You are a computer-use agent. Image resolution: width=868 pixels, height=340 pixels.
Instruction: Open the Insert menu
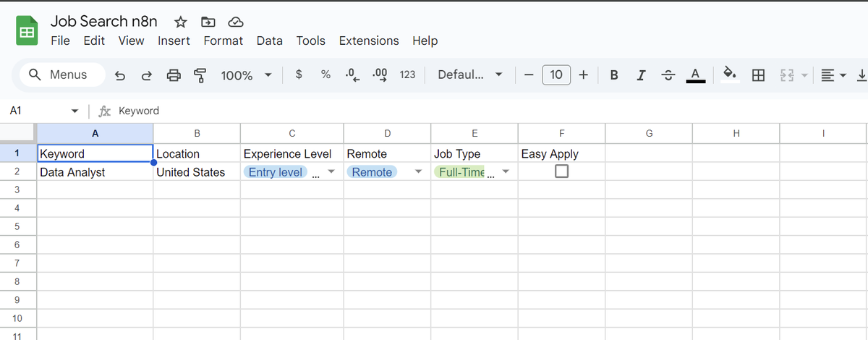coord(174,41)
